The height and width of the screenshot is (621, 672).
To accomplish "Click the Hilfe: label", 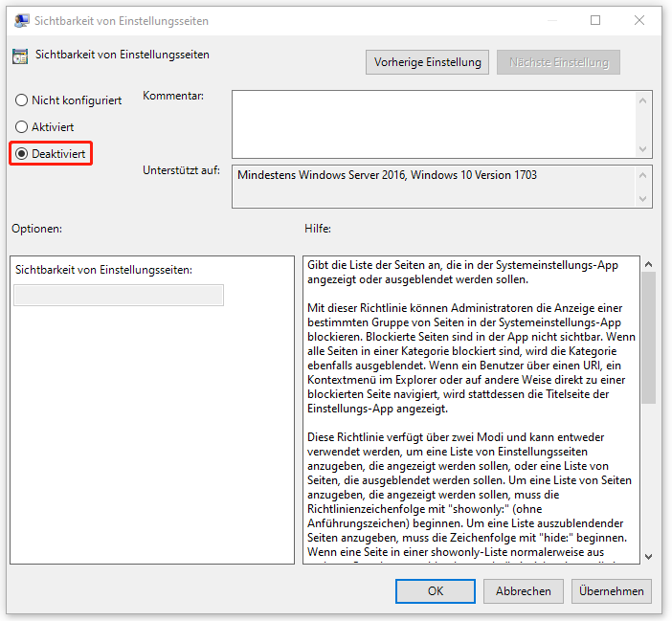I will [318, 229].
